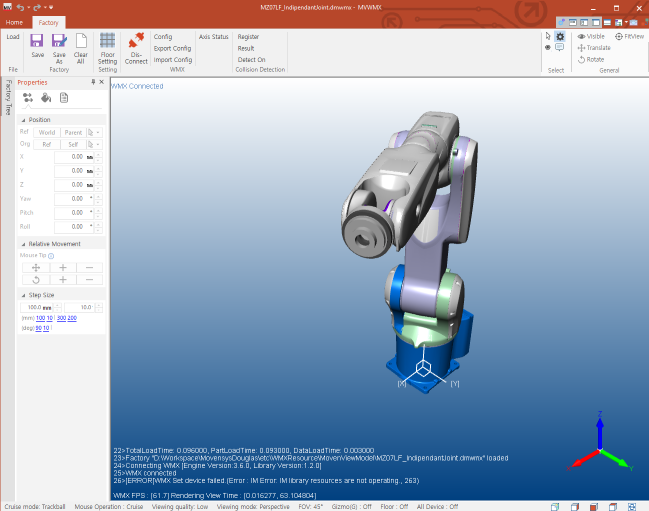Click the relative rotate icon button
The image size is (649, 511).
(36, 280)
